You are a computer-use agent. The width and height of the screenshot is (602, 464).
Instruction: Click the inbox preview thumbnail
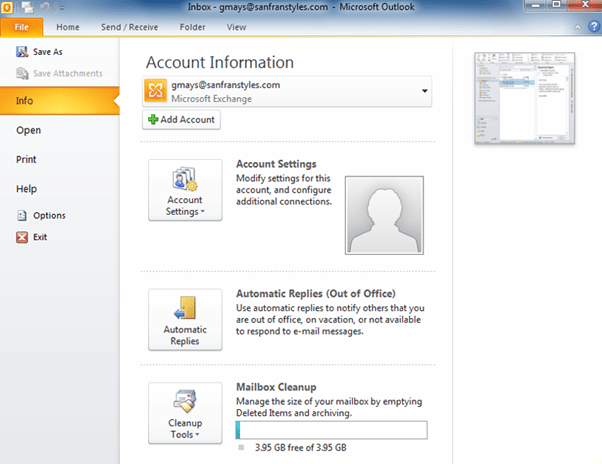click(523, 99)
